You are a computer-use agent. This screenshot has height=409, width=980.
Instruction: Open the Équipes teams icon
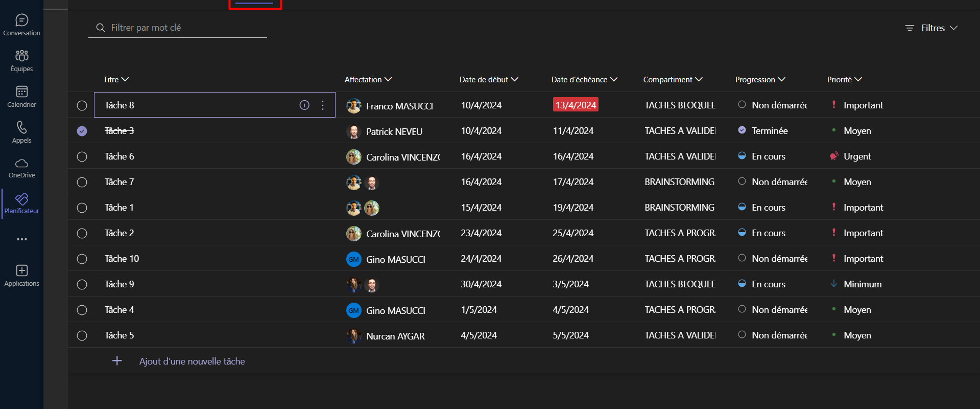point(21,56)
